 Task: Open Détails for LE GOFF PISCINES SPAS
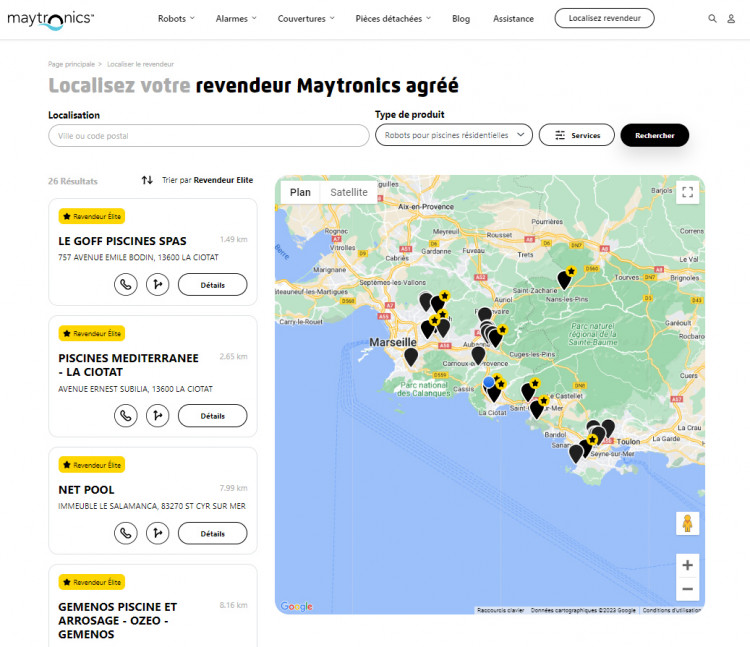[x=212, y=285]
